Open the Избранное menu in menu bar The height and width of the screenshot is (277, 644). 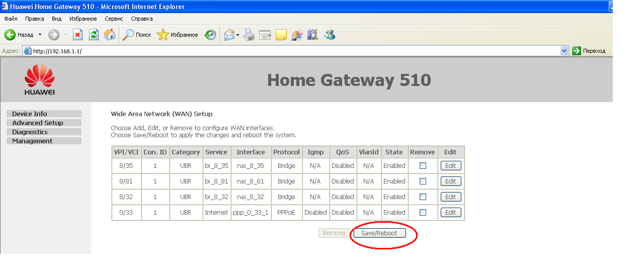point(83,19)
